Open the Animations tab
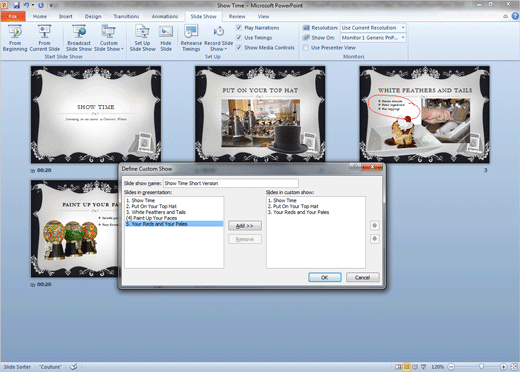Screen dimensions: 520x372 coord(165,16)
